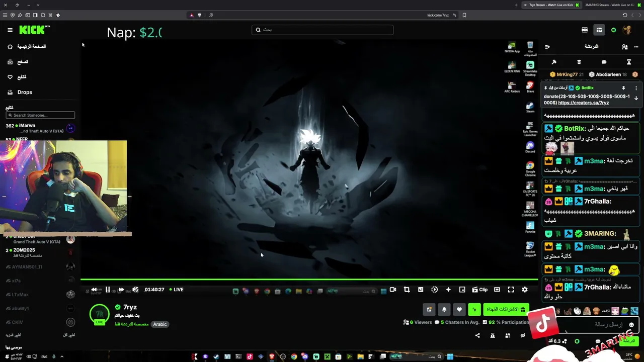Click the 7ryz channel name
The height and width of the screenshot is (362, 644).
point(130,307)
